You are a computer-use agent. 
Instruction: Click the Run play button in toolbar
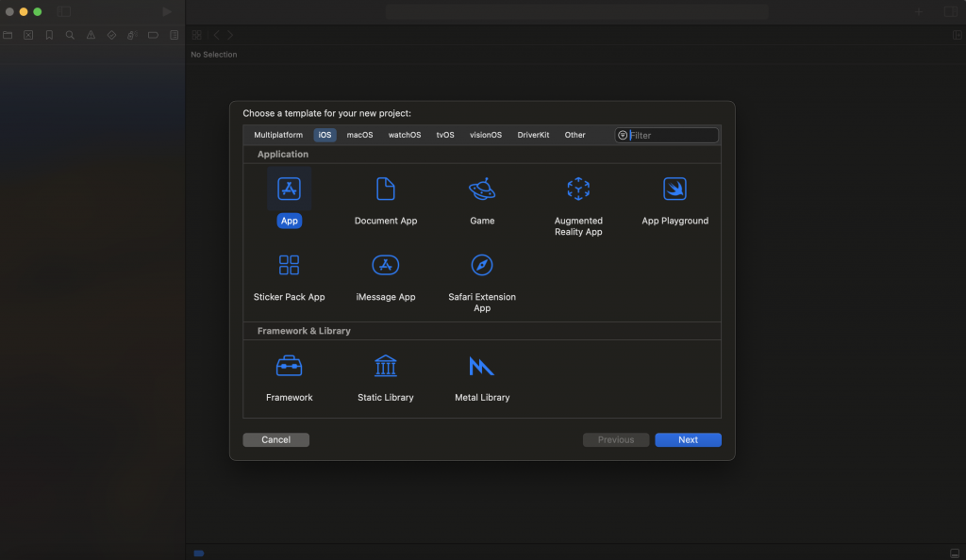166,11
